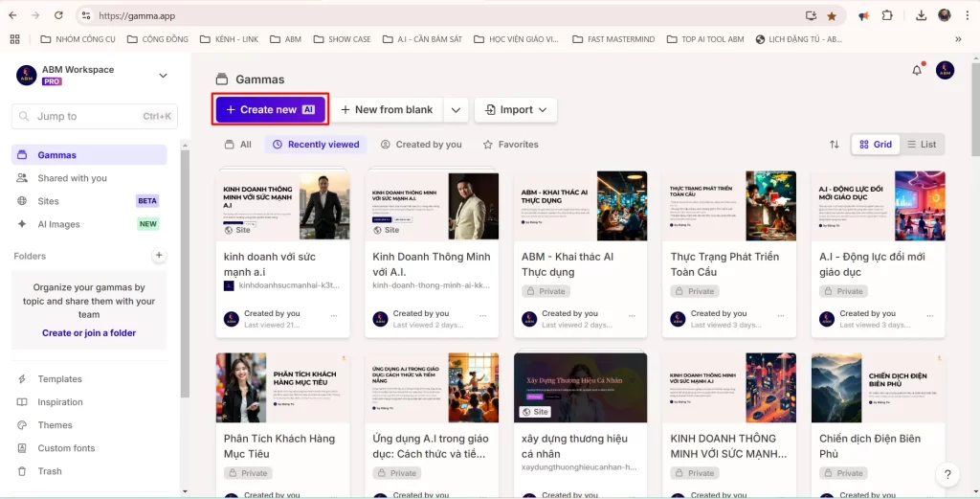Screen dimensions: 980x499
Task: Click Create or join a folder link
Action: [89, 333]
